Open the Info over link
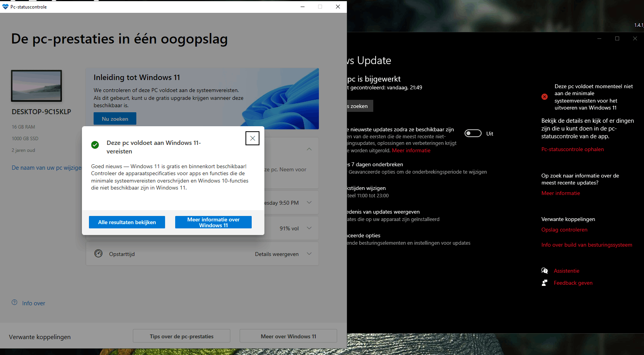The image size is (644, 355). pyautogui.click(x=33, y=303)
